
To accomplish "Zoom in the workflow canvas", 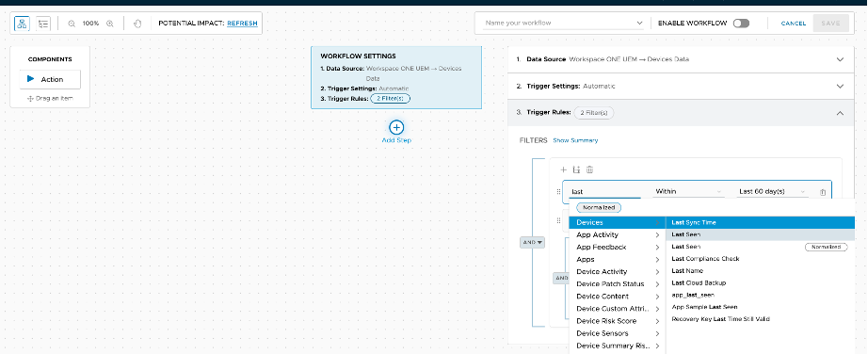I will pyautogui.click(x=109, y=24).
